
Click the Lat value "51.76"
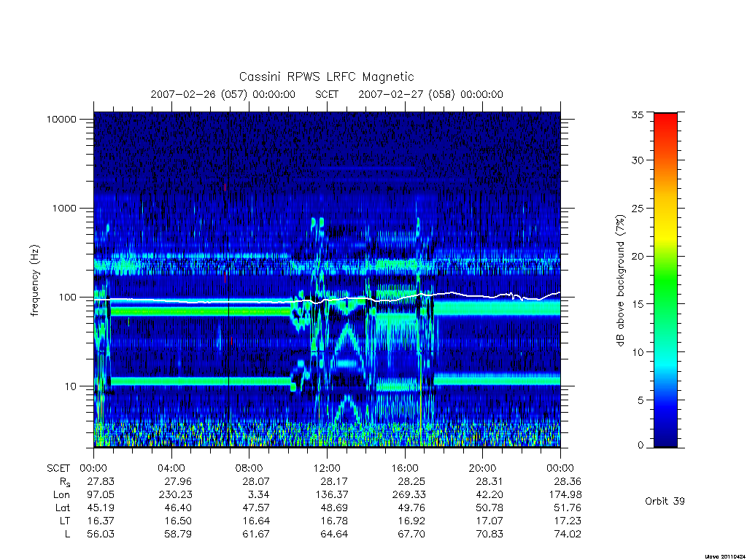coord(568,508)
